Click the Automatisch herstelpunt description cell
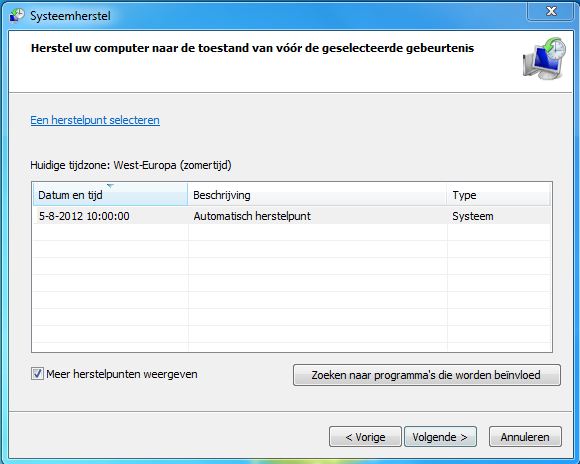 click(x=252, y=216)
